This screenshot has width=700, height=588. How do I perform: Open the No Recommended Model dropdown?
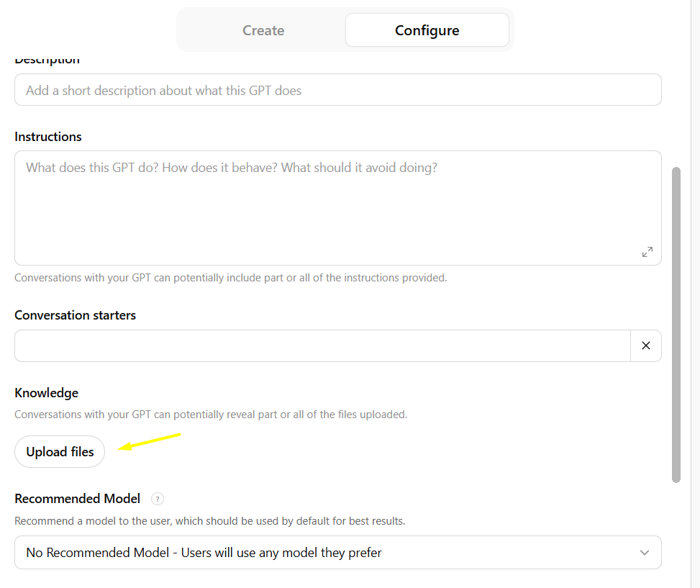coord(338,553)
